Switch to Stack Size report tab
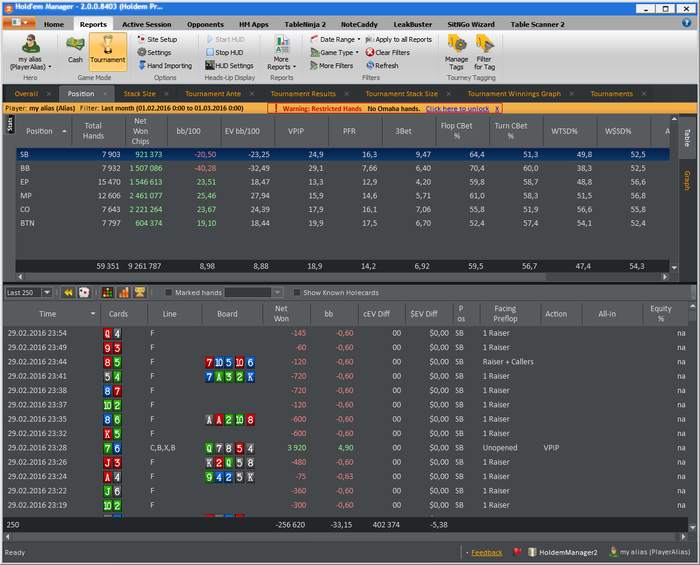Viewport: 700px width, 565px height. click(139, 94)
